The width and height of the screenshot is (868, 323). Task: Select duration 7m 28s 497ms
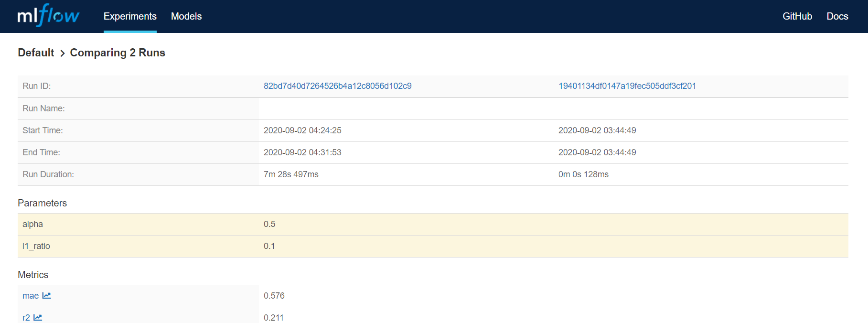pos(291,174)
